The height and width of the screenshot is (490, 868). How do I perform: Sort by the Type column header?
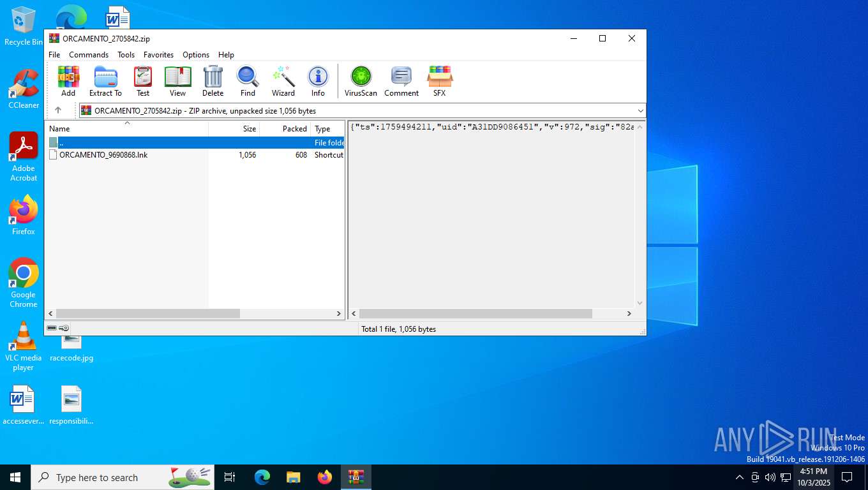coord(327,128)
